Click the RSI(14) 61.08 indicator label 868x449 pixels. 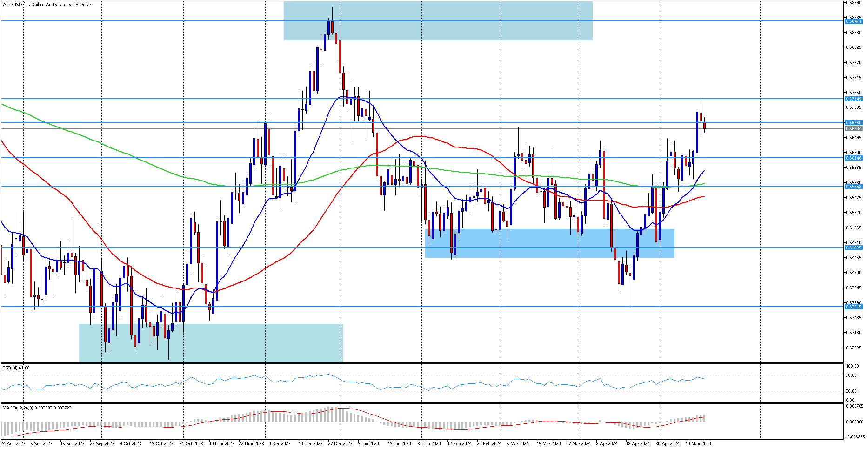point(16,368)
